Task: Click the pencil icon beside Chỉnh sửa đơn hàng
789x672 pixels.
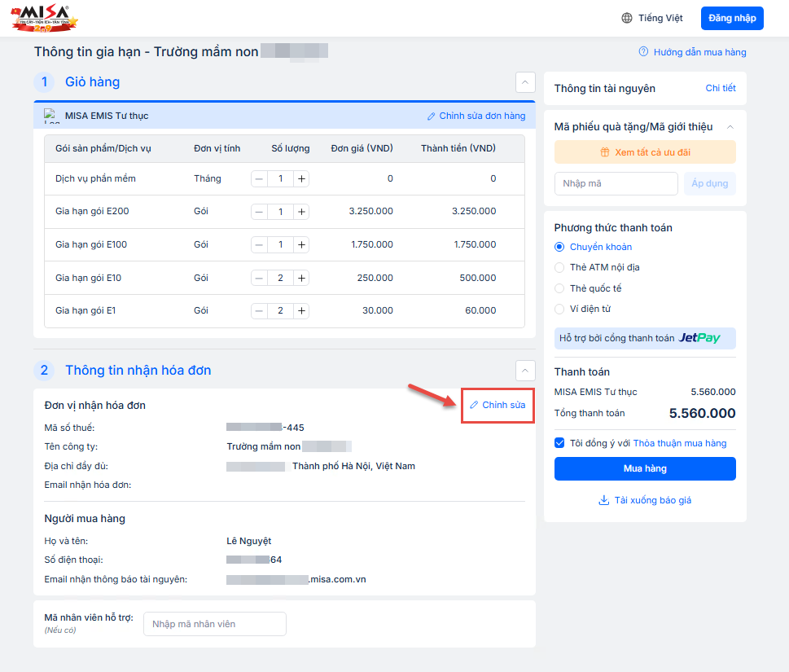Action: tap(432, 116)
